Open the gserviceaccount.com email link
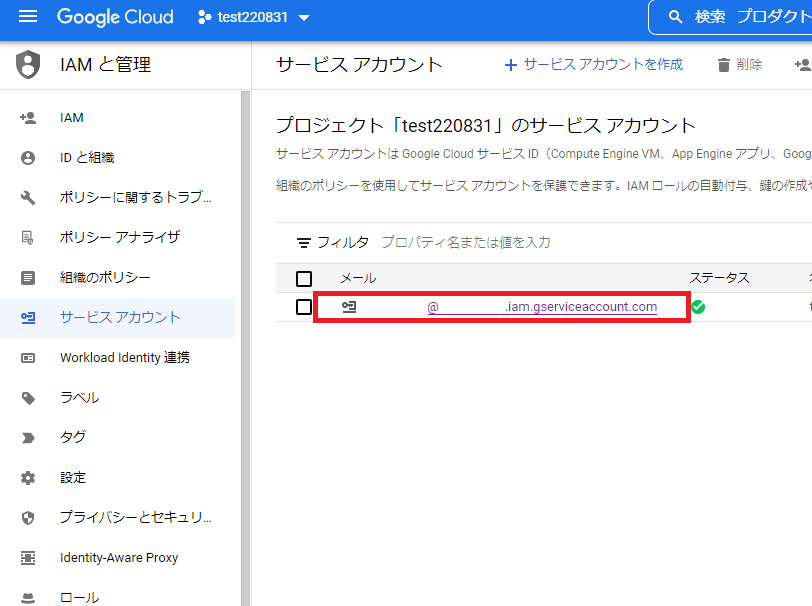This screenshot has width=812, height=606. [x=542, y=307]
